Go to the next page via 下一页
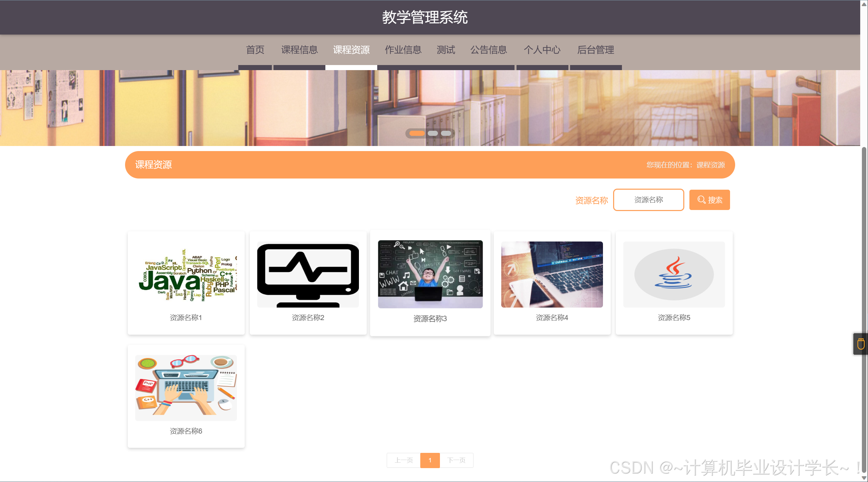This screenshot has height=482, width=868. click(456, 460)
